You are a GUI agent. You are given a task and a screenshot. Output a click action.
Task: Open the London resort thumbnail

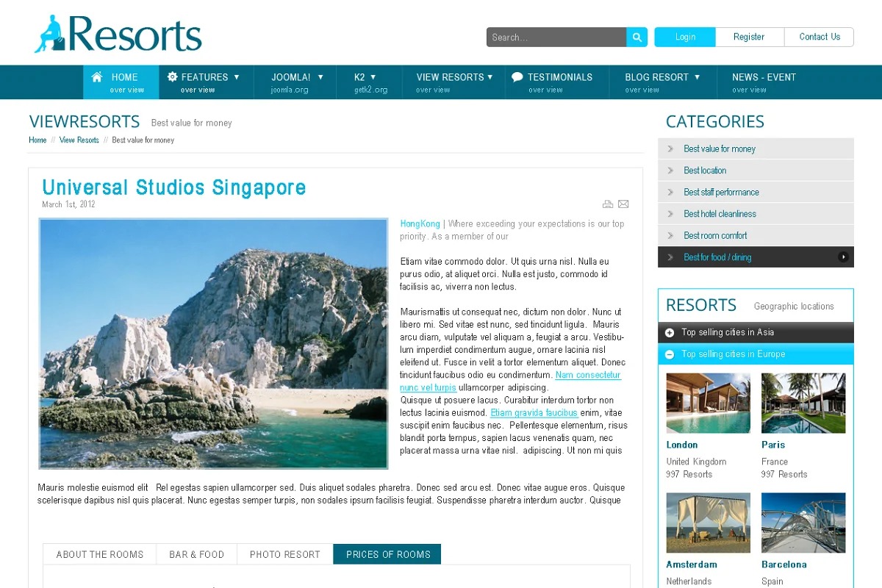pos(708,403)
